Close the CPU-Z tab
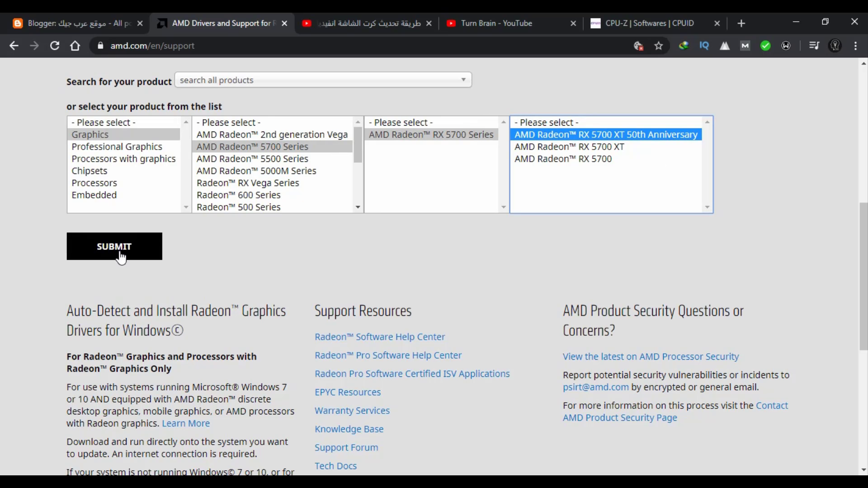 (x=717, y=23)
